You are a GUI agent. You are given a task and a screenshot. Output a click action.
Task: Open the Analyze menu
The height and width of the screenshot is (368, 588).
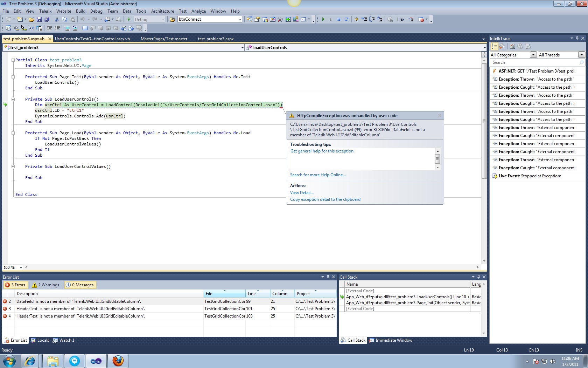(198, 11)
